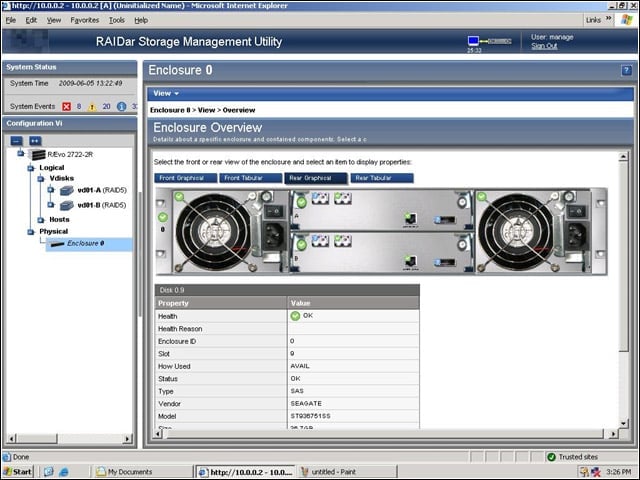Click controller A health check icon
This screenshot has height=480, width=640.
301,202
